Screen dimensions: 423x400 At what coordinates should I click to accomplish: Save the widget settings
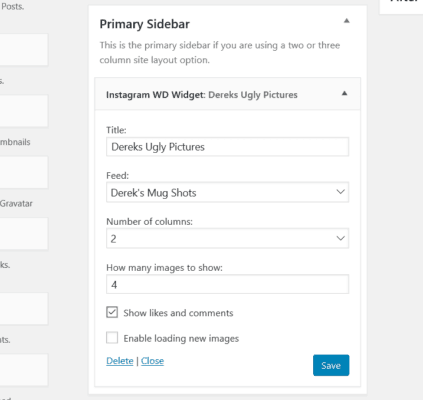[x=331, y=365]
